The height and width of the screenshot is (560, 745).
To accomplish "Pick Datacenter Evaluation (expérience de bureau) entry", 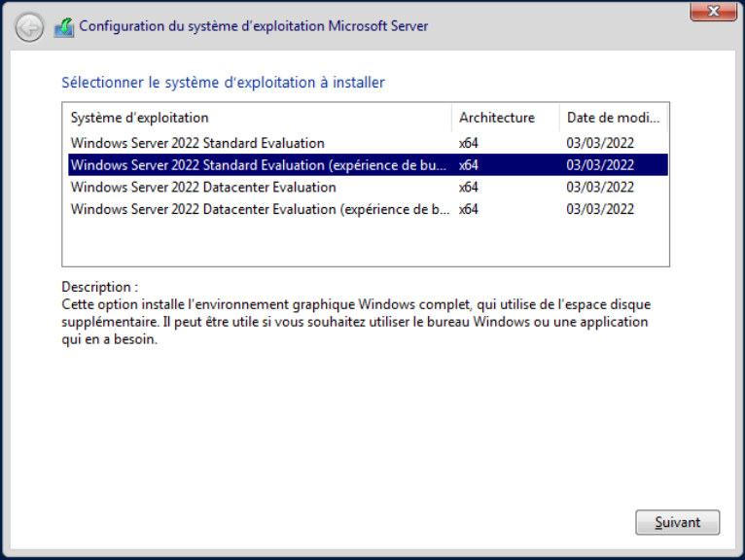I will click(x=259, y=209).
